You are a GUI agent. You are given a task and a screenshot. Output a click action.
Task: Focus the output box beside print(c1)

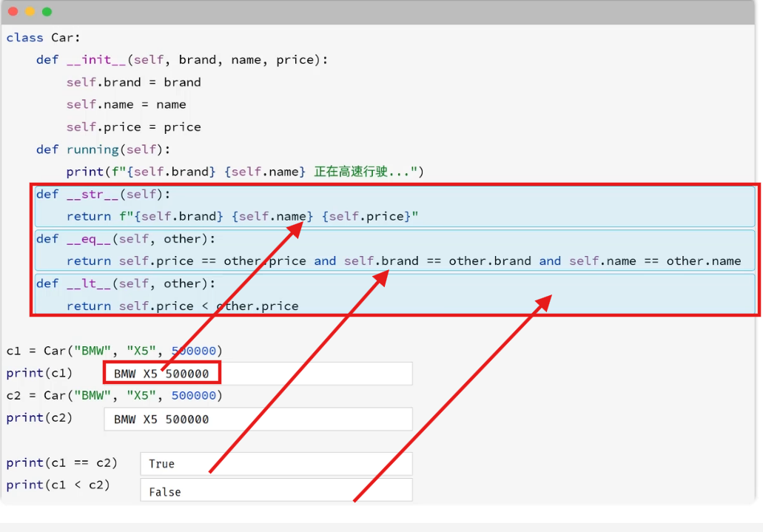[258, 374]
